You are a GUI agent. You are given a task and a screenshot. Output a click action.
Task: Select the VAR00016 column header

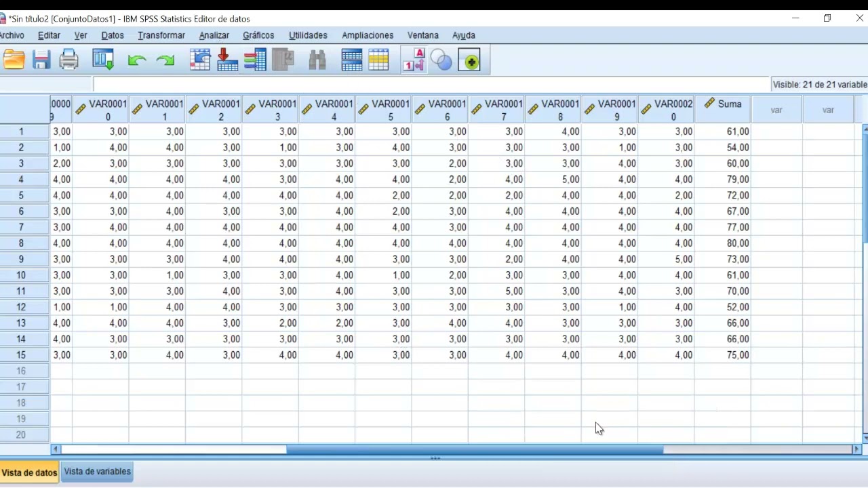pos(439,109)
